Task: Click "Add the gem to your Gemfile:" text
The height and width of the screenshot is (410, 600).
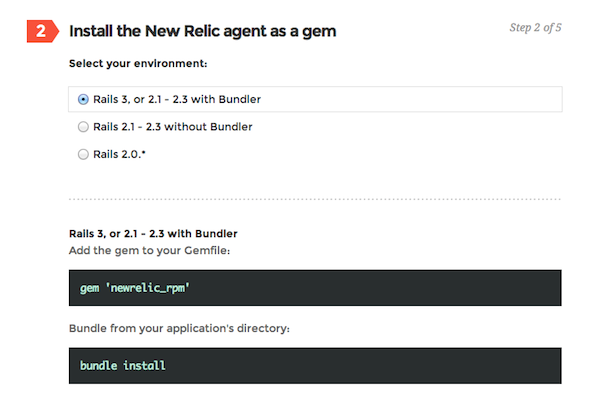Action: point(149,250)
